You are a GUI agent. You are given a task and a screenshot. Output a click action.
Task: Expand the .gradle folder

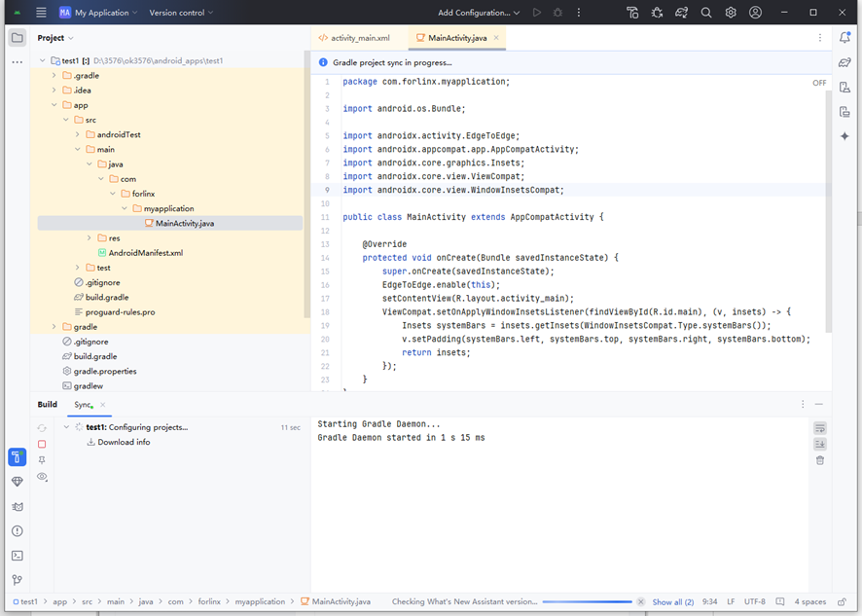pos(54,75)
